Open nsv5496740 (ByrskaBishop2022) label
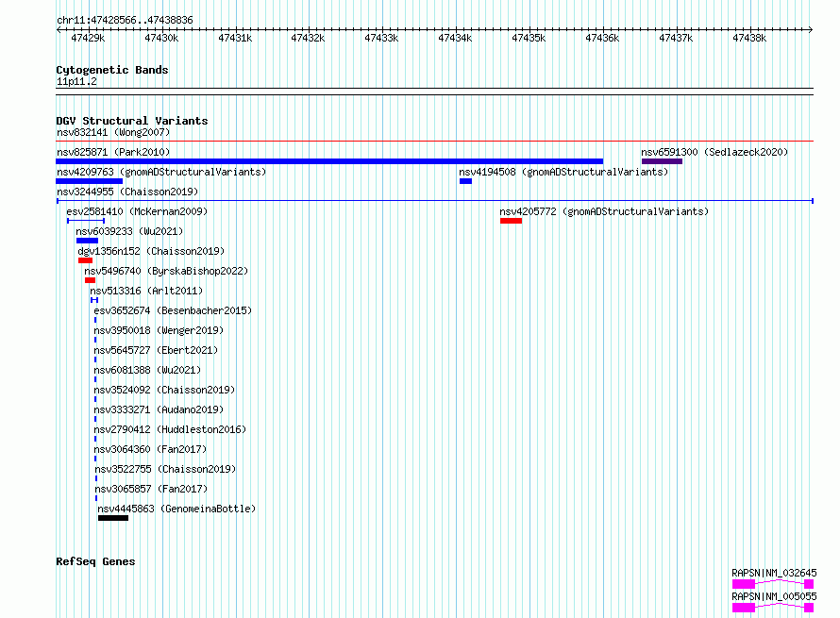The height and width of the screenshot is (618, 840). pos(166,271)
